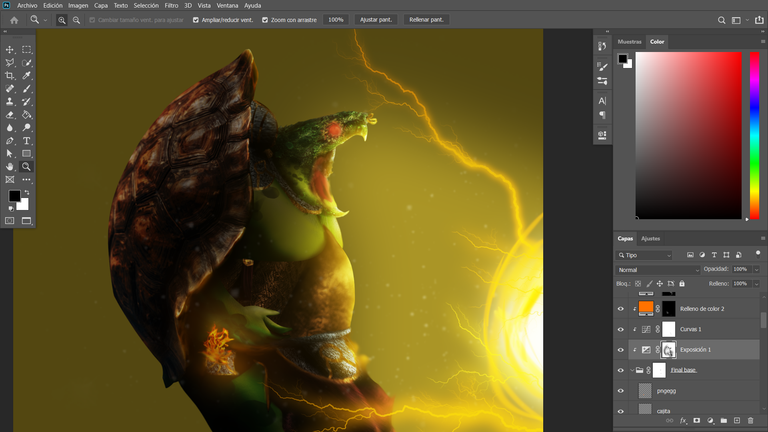768x432 pixels.
Task: Swap foreground and background colors
Action: [x=27, y=192]
